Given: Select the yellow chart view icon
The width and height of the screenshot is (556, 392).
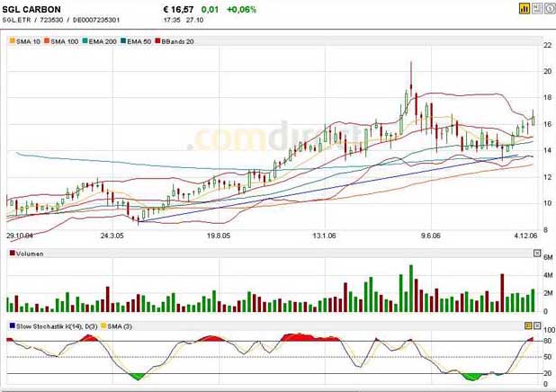Looking at the screenshot, I should pos(525,8).
